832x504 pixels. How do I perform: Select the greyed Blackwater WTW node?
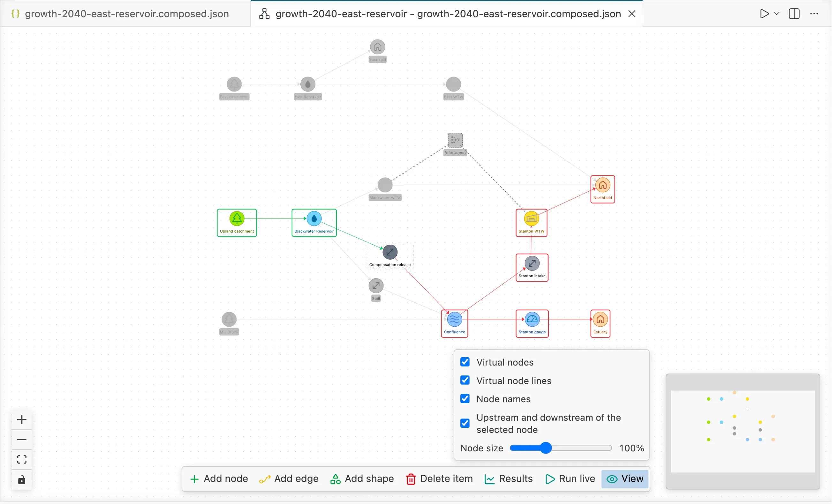[385, 185]
